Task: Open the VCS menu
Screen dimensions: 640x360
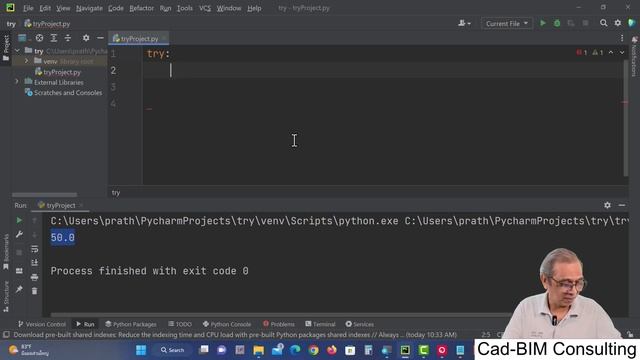Action: tap(205, 8)
